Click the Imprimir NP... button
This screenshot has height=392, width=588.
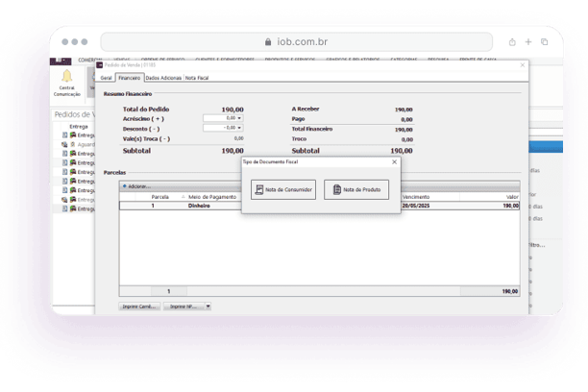[x=184, y=306]
